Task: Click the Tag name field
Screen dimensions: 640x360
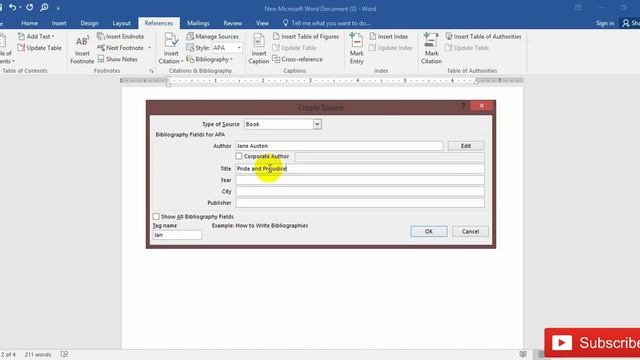Action: pos(177,235)
